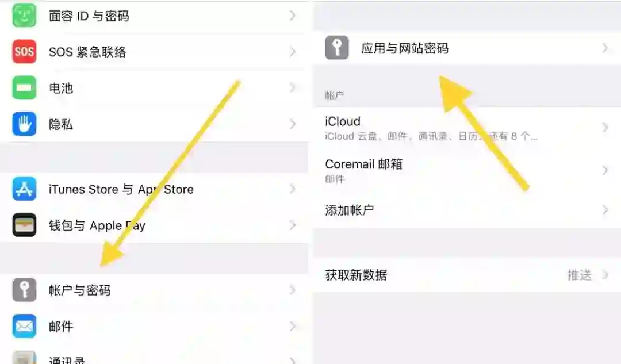Open the iCloud account chevron
This screenshot has height=364, width=621.
coord(605,128)
